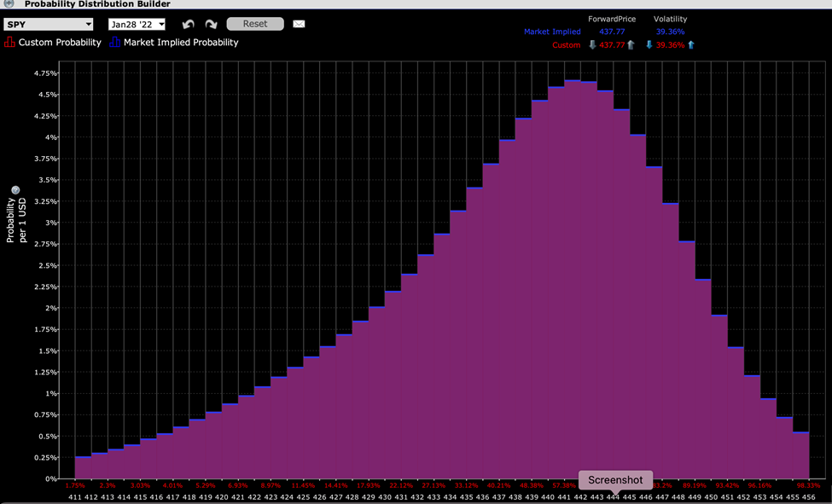Screen dimensions: 832x504
Task: Click the Volatility column header
Action: click(670, 19)
